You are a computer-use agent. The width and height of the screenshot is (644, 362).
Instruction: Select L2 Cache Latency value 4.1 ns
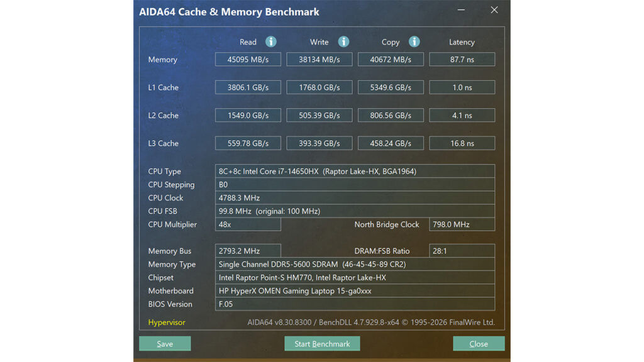[x=462, y=115]
